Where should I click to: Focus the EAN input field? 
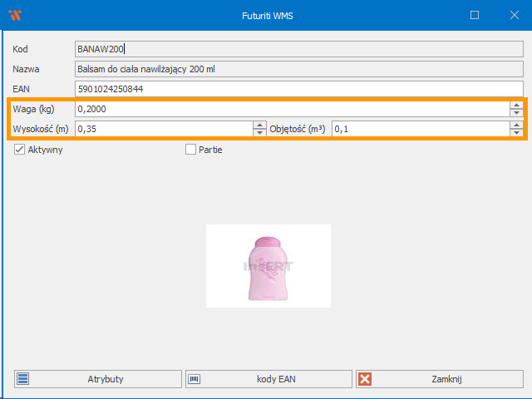point(299,89)
